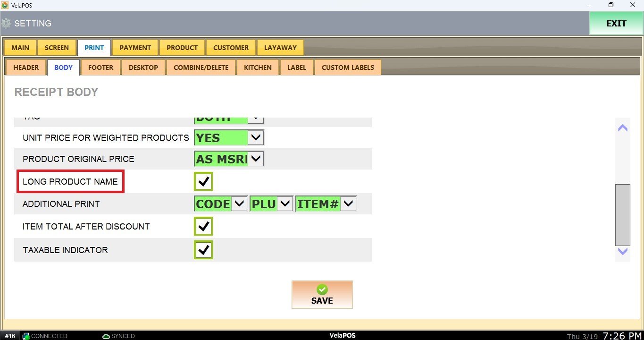644x340 pixels.
Task: Open Unit Price for Weighted Products dropdown
Action: click(255, 138)
